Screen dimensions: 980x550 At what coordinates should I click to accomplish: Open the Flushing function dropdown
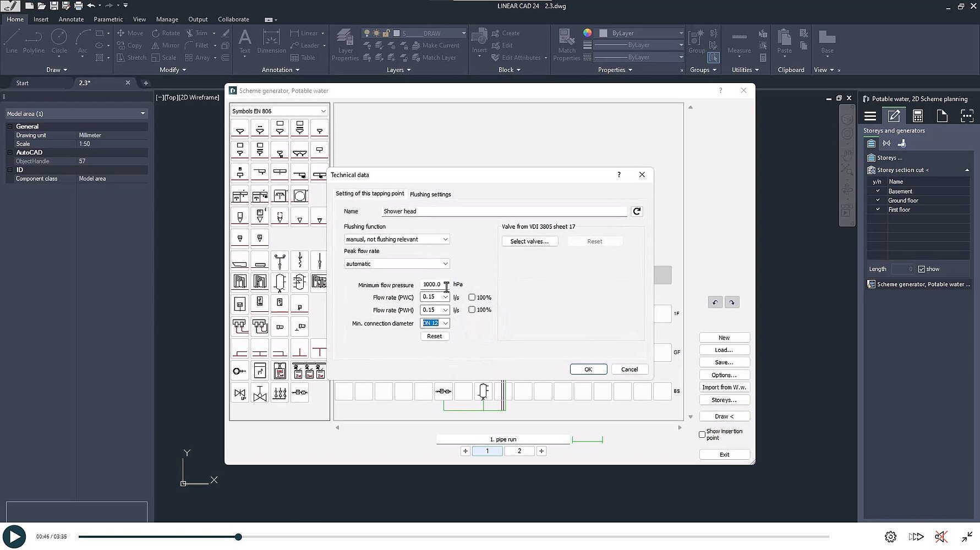click(397, 239)
